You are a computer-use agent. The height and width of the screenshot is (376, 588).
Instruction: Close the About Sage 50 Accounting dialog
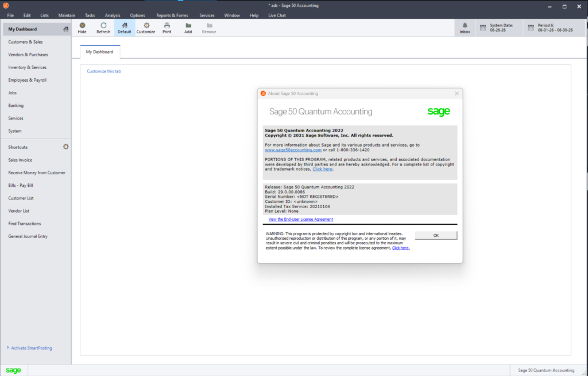(457, 94)
